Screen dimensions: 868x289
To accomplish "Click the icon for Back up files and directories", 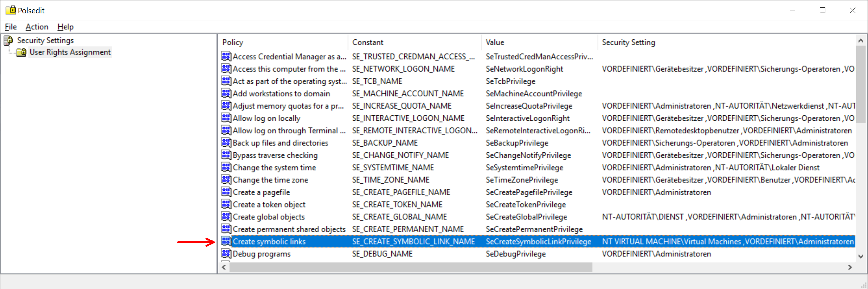I will (x=226, y=143).
